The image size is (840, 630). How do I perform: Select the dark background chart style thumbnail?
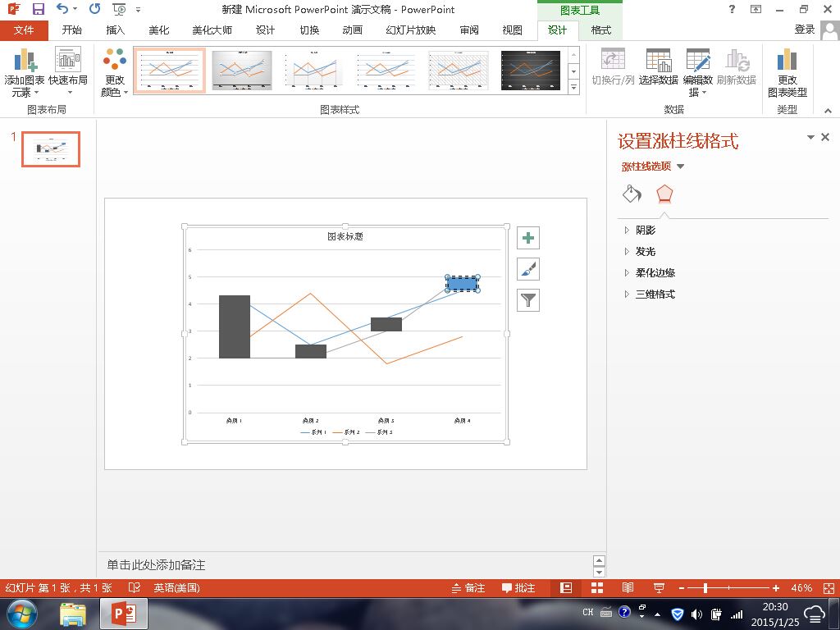(x=531, y=71)
